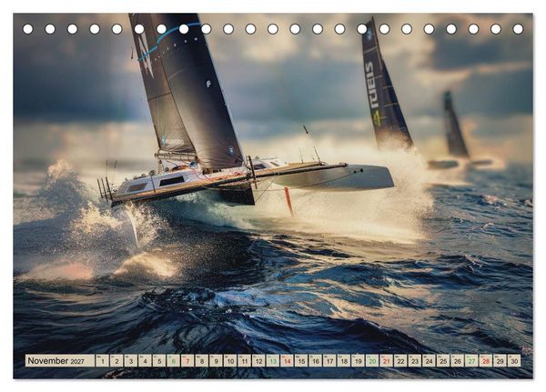This screenshot has height=392, width=546.
Task: Pick date cell 9
Action: pyautogui.click(x=217, y=361)
